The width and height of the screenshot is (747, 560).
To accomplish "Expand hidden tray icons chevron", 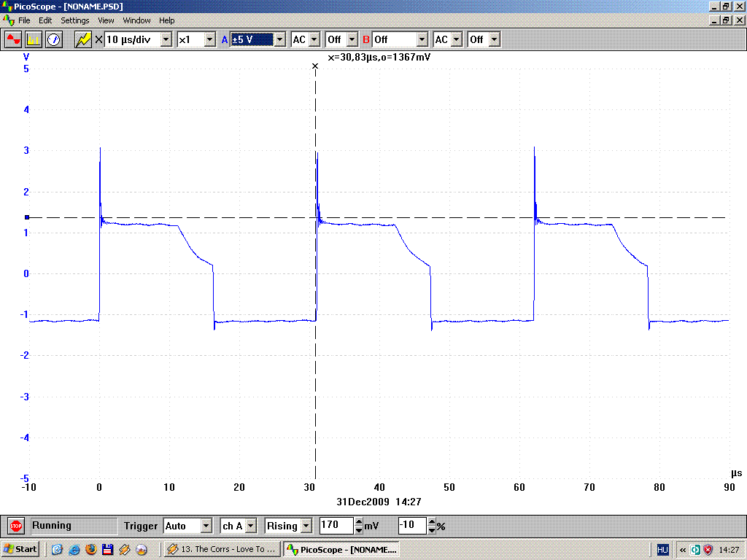I will pyautogui.click(x=683, y=550).
